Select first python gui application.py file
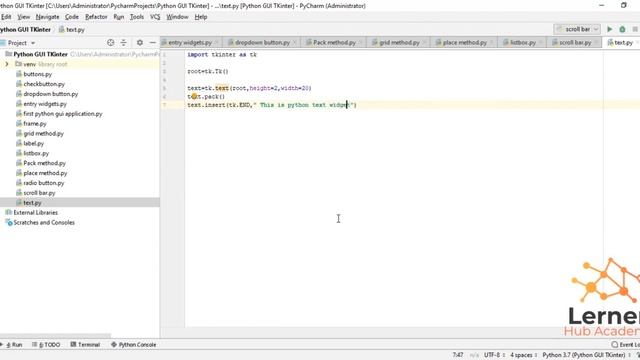This screenshot has width=640, height=360. [62, 114]
